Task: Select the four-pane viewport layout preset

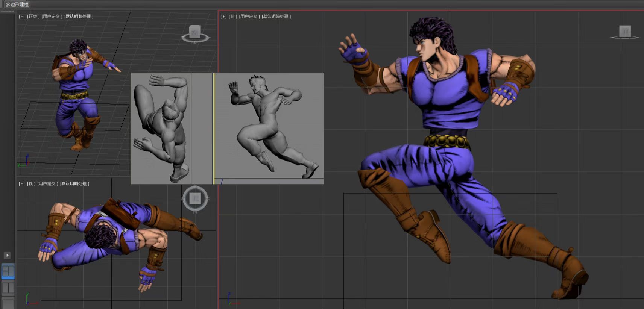Action: (x=8, y=271)
